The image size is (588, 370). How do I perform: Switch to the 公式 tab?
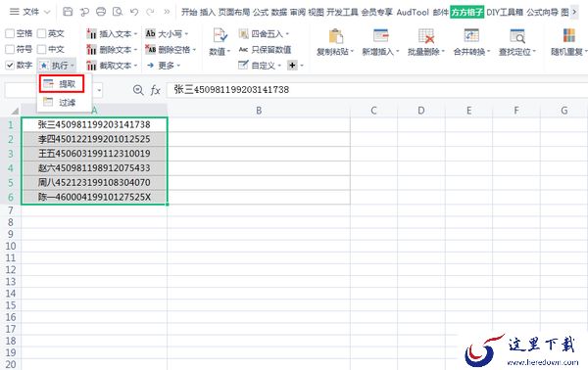pos(261,13)
